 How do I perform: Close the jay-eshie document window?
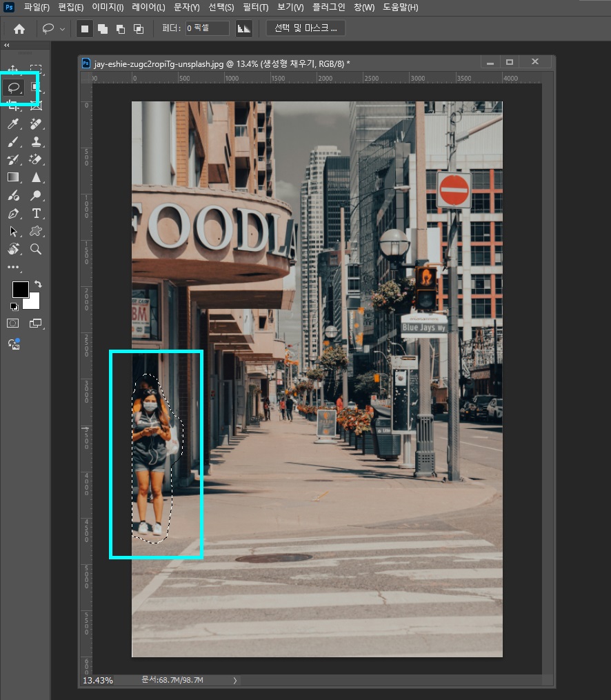click(535, 61)
